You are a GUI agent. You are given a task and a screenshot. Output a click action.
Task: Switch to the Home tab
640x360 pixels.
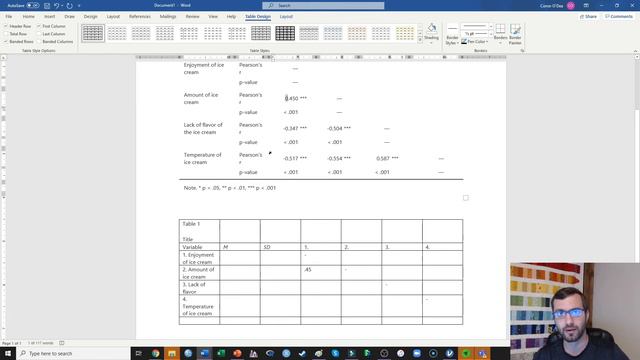coord(29,16)
